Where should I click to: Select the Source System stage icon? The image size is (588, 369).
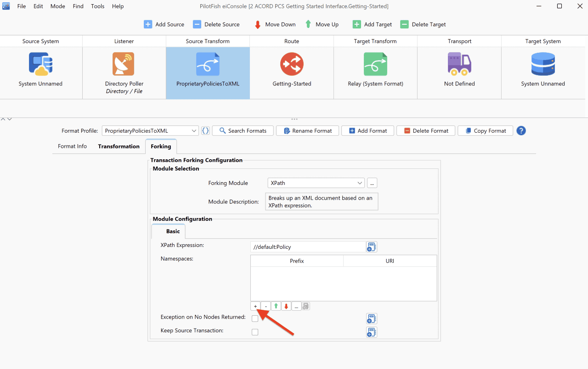[41, 64]
